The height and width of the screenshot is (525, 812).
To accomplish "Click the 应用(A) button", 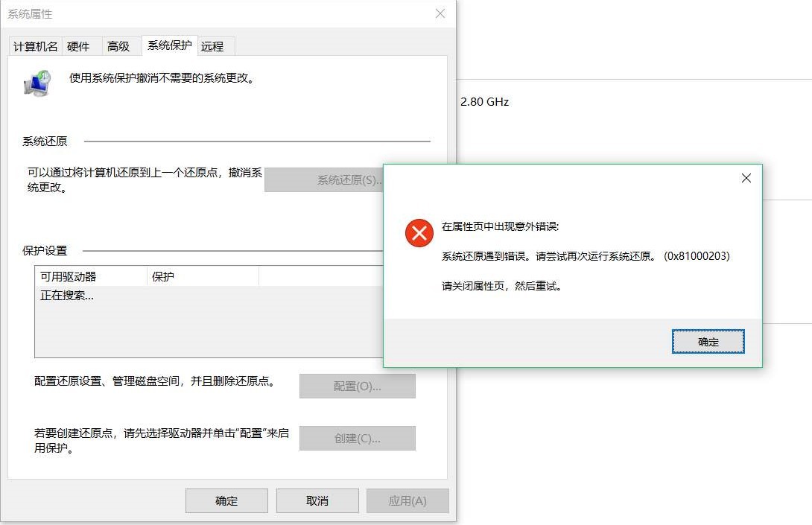I will pos(407,501).
